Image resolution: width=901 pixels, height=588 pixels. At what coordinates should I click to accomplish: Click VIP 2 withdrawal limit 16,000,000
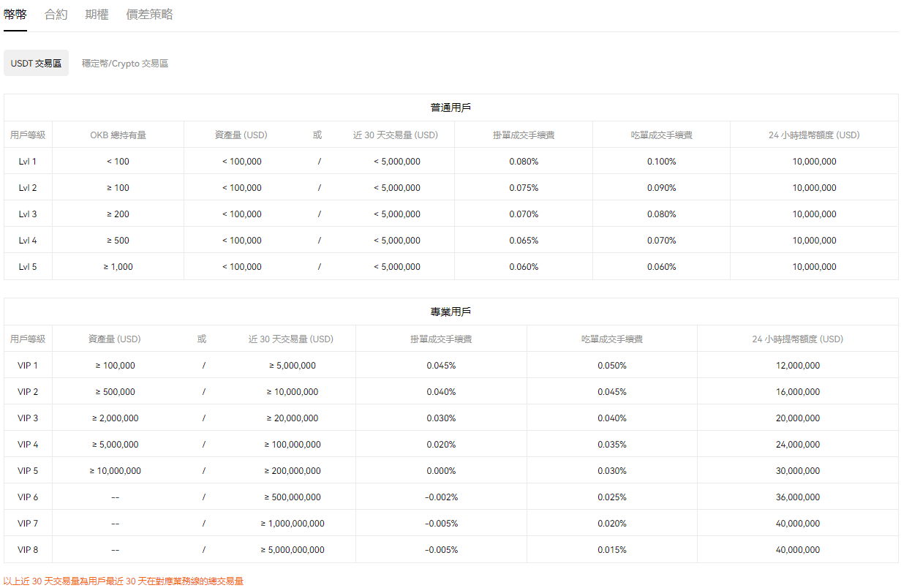pyautogui.click(x=798, y=392)
